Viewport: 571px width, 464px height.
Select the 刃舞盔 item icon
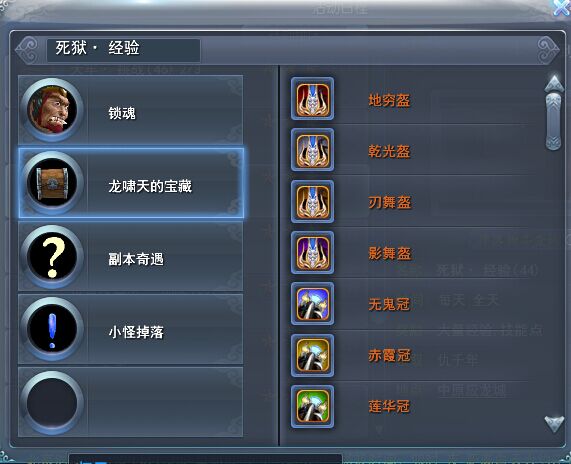pos(312,201)
